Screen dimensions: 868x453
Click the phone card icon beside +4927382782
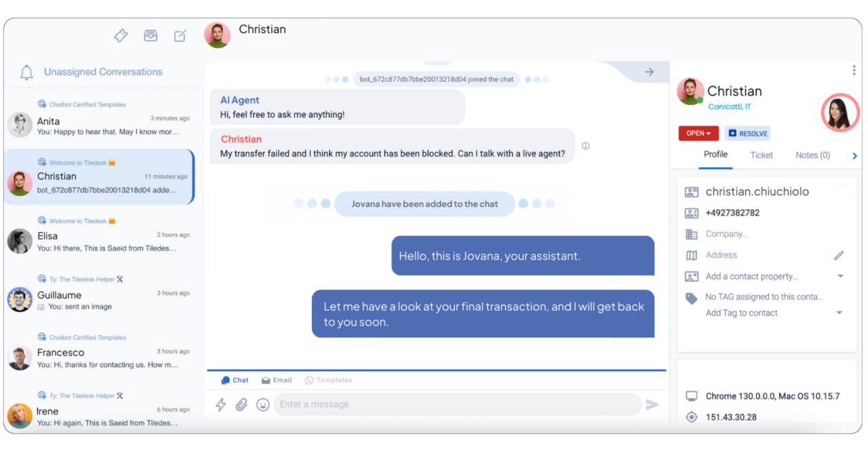(x=692, y=214)
